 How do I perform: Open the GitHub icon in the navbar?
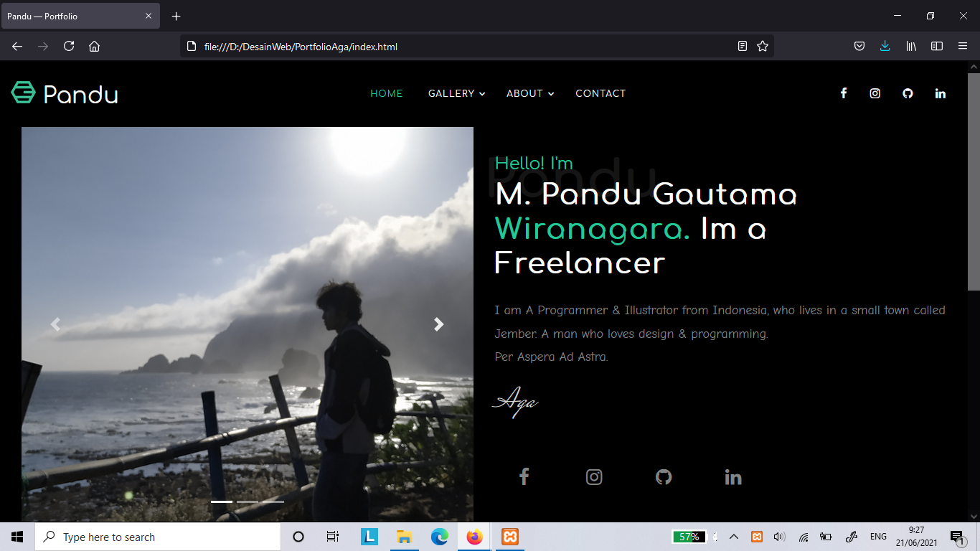908,93
